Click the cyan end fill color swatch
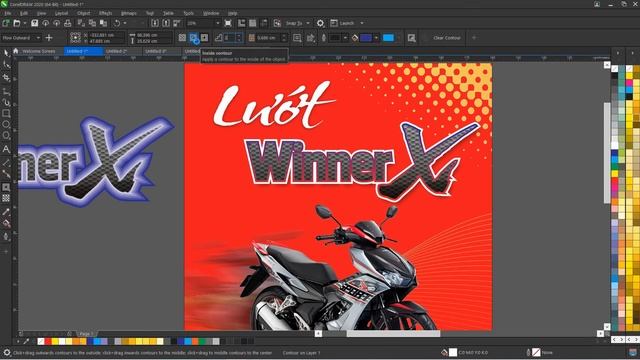 (x=388, y=38)
